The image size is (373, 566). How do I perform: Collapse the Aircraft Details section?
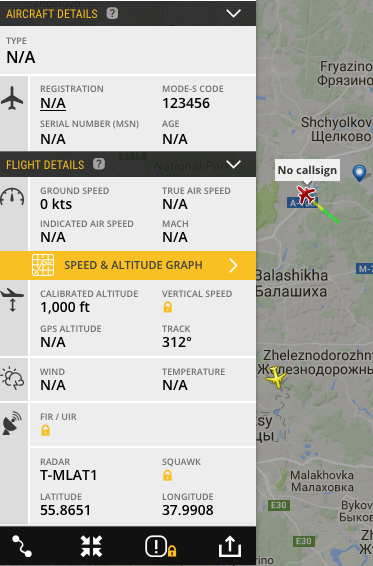click(233, 13)
